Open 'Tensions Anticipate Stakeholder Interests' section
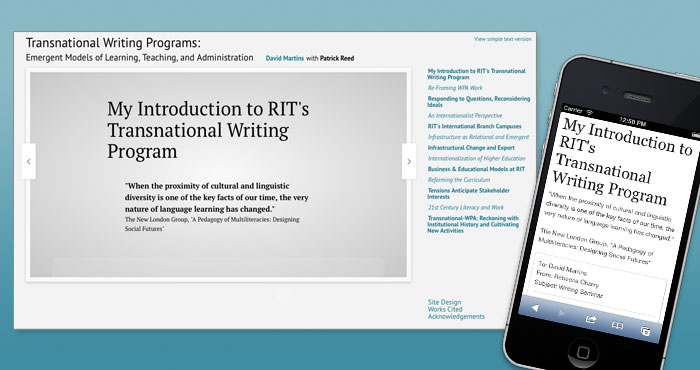The image size is (700, 370). click(x=468, y=194)
